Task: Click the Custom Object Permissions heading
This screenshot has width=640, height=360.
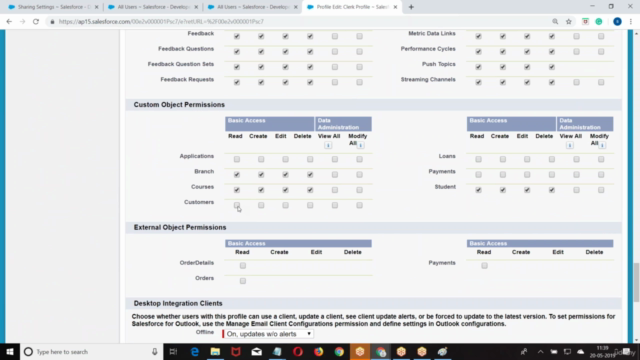Action: pyautogui.click(x=179, y=104)
